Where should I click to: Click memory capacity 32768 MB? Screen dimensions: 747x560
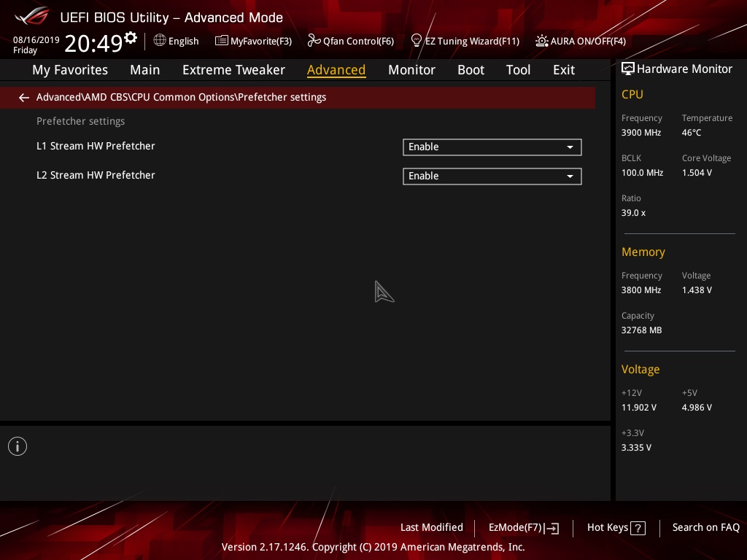pos(642,330)
